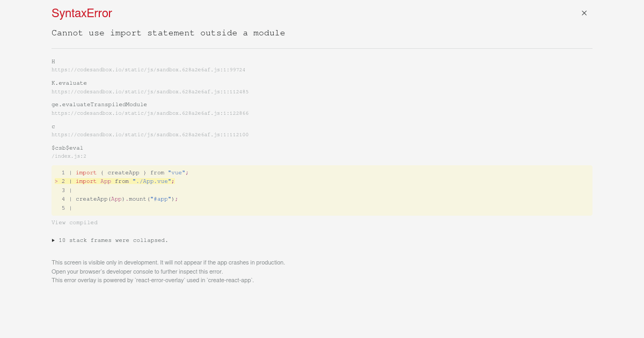Select the K.evaluate stack frame
644x338 pixels.
tap(69, 83)
